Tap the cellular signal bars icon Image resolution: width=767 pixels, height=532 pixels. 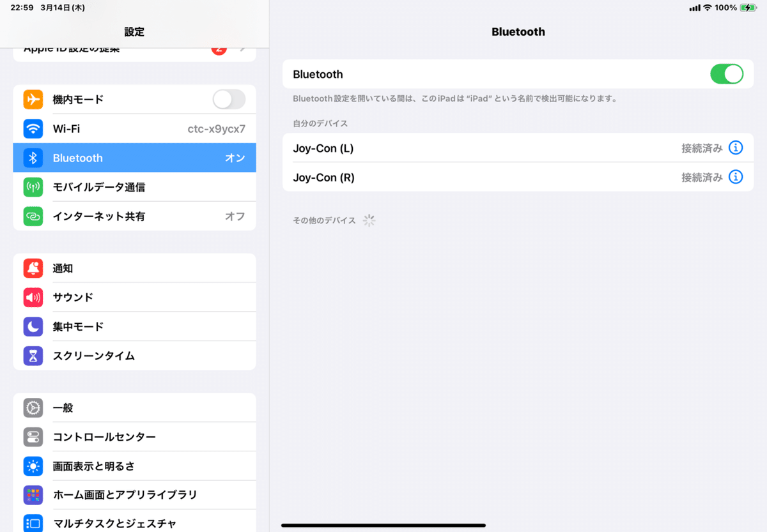(x=695, y=8)
